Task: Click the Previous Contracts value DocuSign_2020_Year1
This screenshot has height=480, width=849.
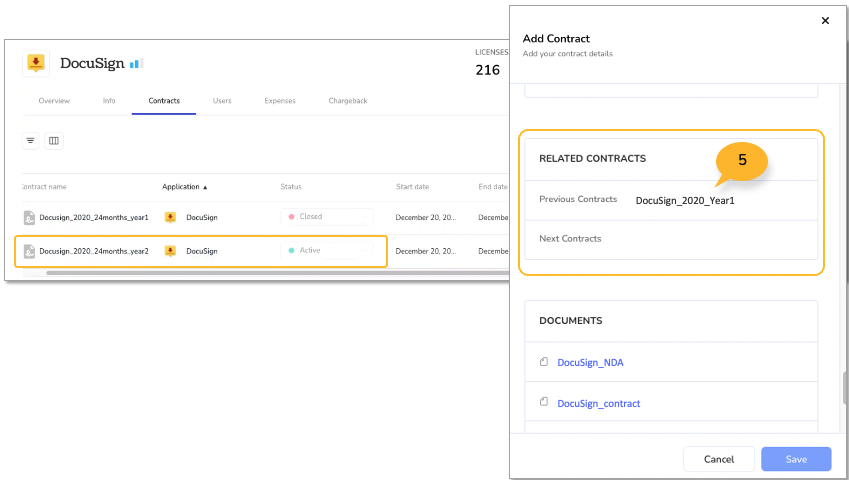Action: pyautogui.click(x=685, y=201)
